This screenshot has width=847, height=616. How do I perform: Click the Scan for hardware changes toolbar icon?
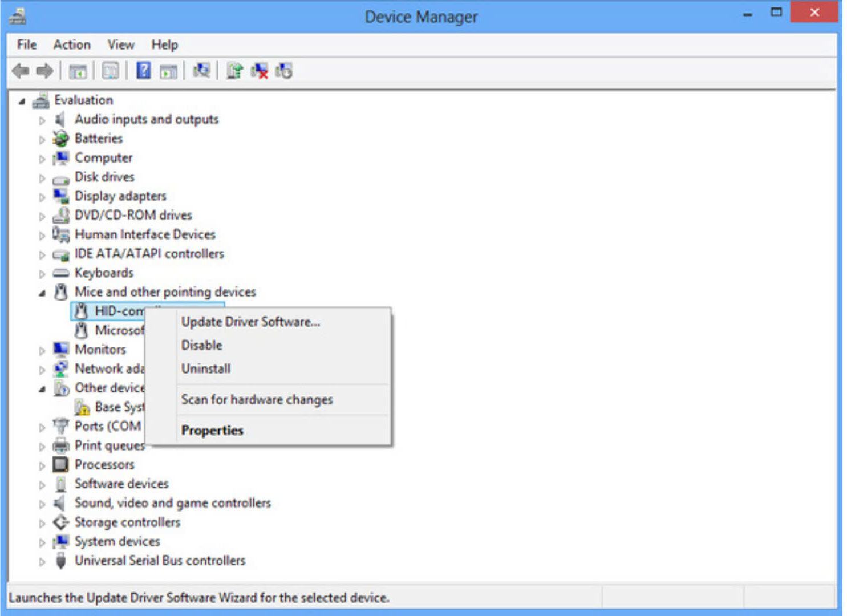click(x=201, y=71)
